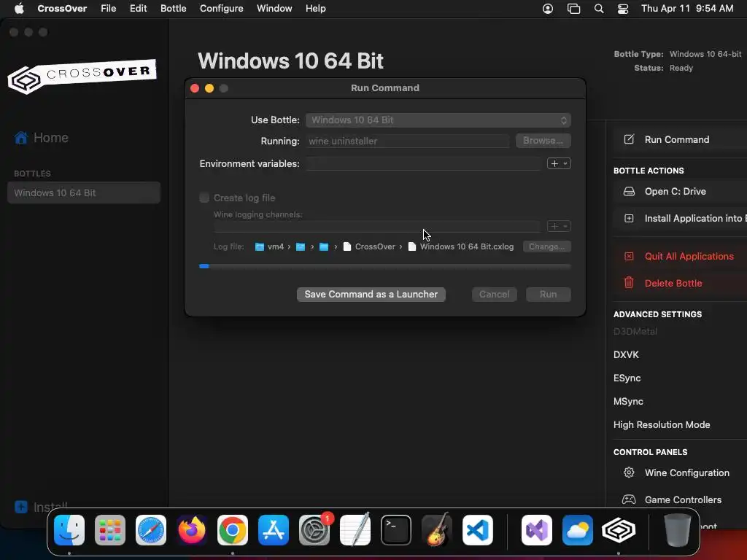Launch Safari from the dock
This screenshot has height=560, width=747.
click(x=151, y=530)
